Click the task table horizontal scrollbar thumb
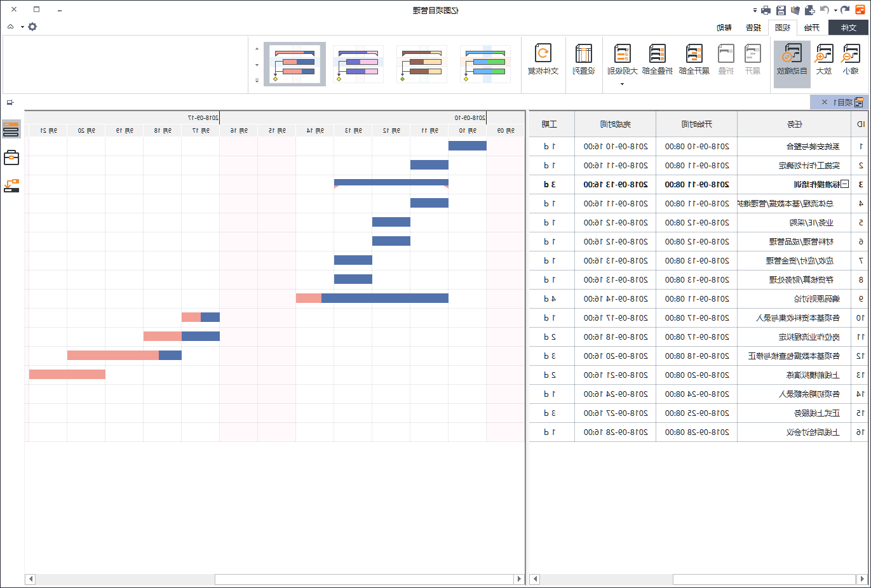The image size is (871, 588). click(x=765, y=579)
